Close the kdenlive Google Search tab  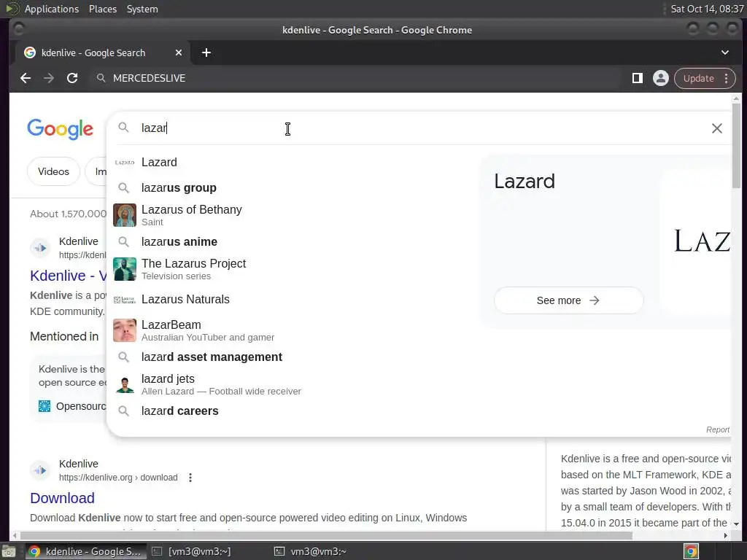click(178, 52)
